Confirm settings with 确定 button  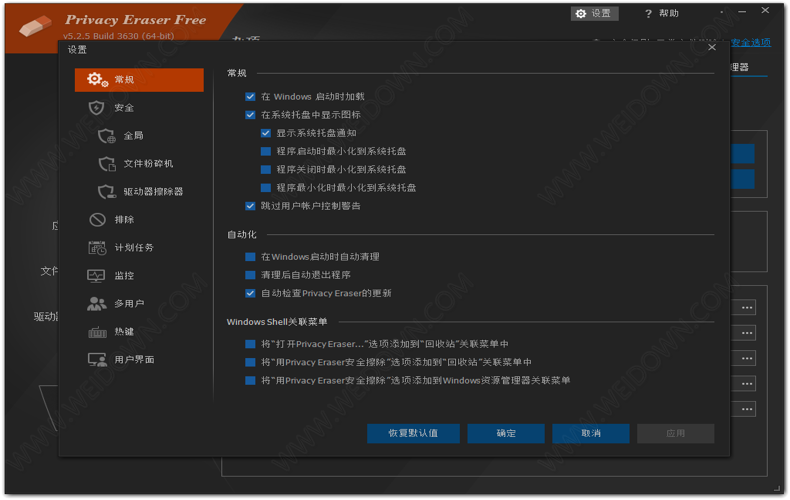506,433
